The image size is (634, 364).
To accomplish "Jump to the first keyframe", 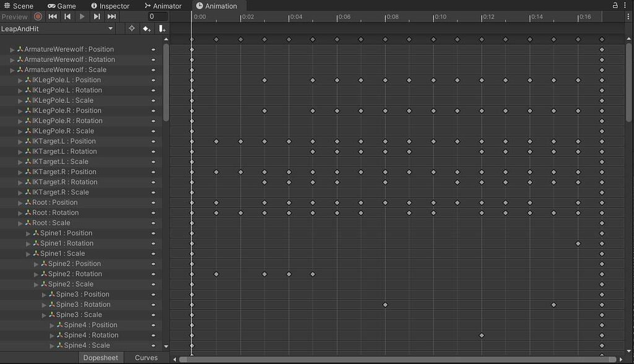I will click(53, 17).
